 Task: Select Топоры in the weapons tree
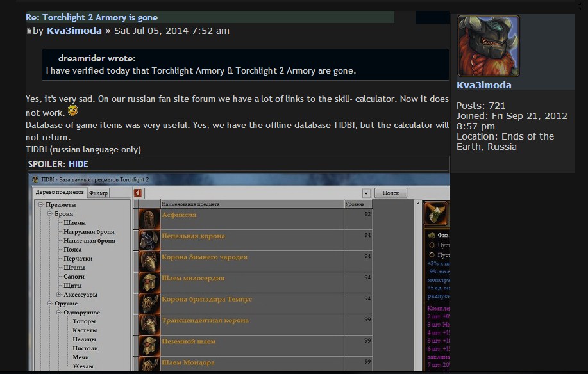[84, 321]
